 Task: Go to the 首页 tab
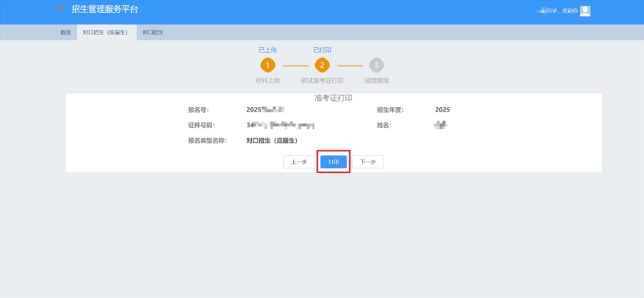(65, 33)
